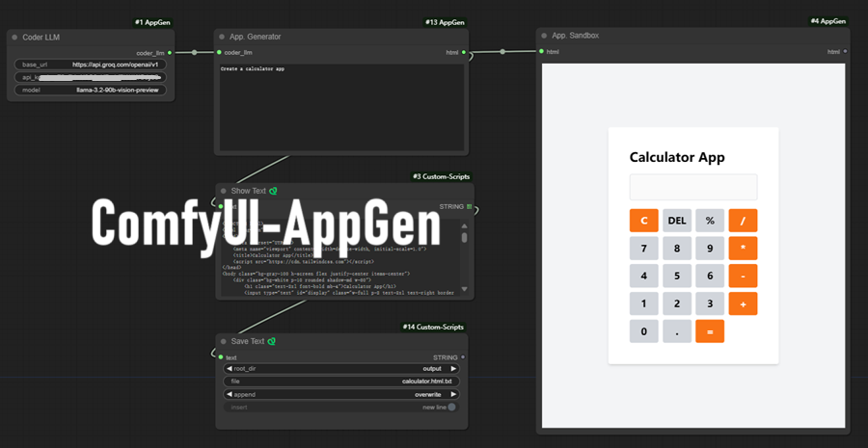Click the #4 AppGen badge on Sandbox
868x448 pixels.
click(x=827, y=21)
